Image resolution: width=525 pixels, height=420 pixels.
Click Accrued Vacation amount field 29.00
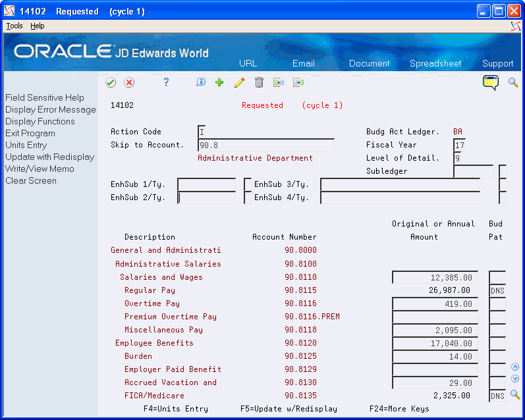click(435, 383)
